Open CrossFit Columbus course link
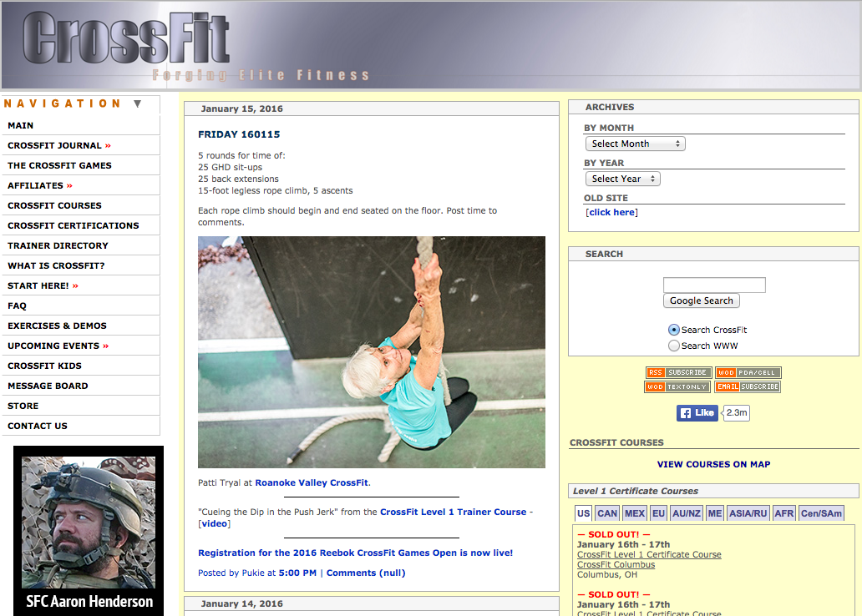 (616, 564)
